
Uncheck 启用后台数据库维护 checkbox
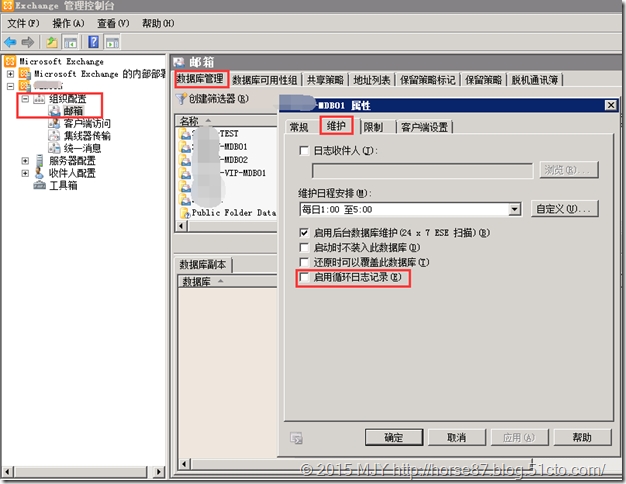(x=304, y=232)
